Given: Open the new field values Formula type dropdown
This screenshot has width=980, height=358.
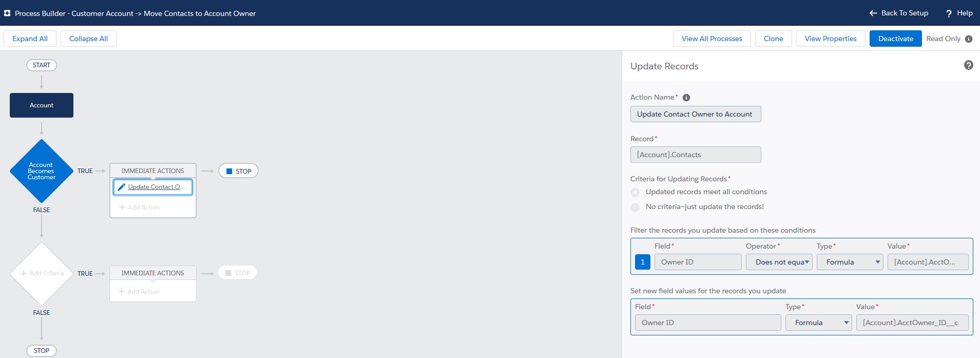Looking at the screenshot, I should coord(819,323).
